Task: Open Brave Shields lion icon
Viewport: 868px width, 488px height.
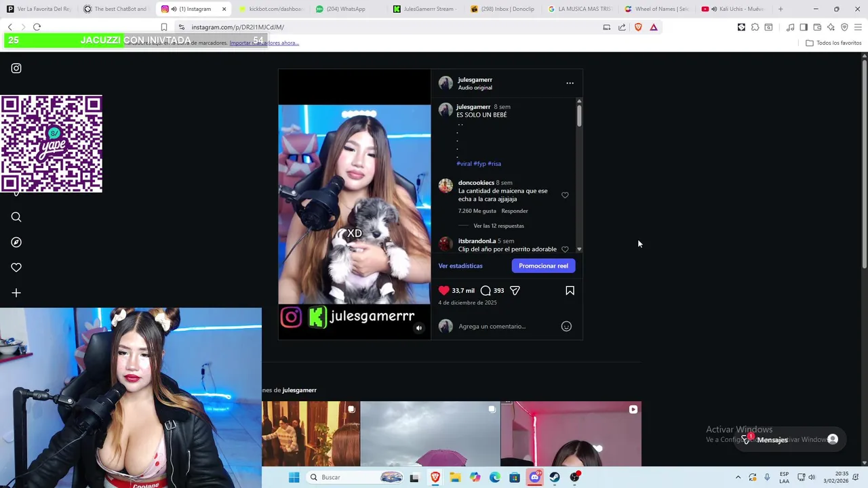Action: (x=638, y=27)
